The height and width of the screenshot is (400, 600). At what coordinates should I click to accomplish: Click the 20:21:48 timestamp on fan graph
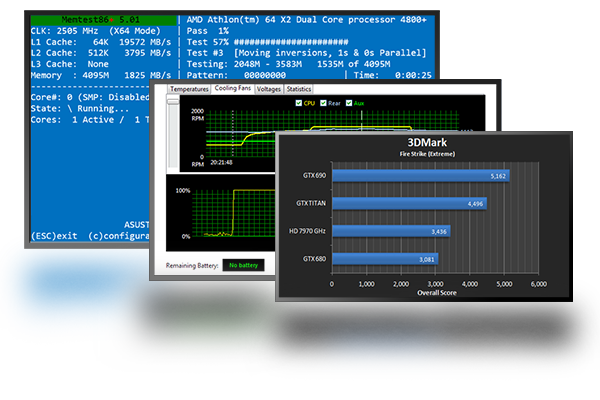pyautogui.click(x=222, y=162)
